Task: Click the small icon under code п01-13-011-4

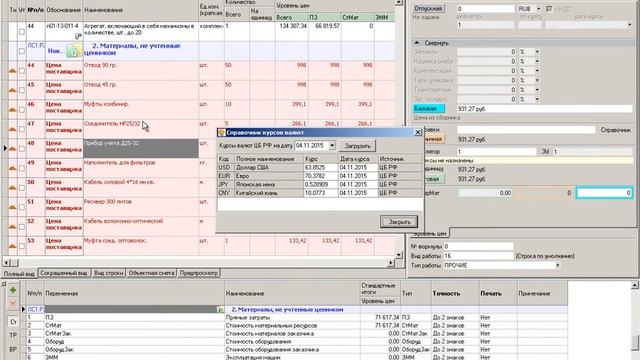Action: (x=78, y=36)
